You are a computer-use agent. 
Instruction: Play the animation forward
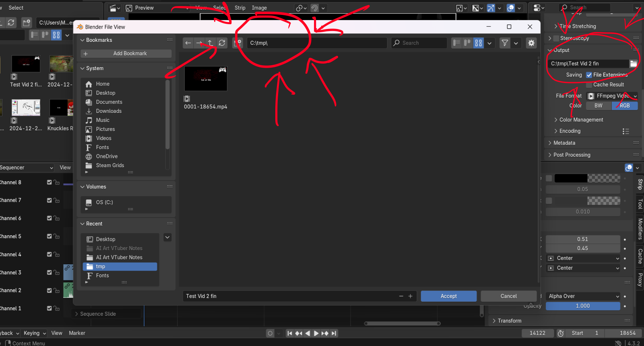click(x=316, y=333)
